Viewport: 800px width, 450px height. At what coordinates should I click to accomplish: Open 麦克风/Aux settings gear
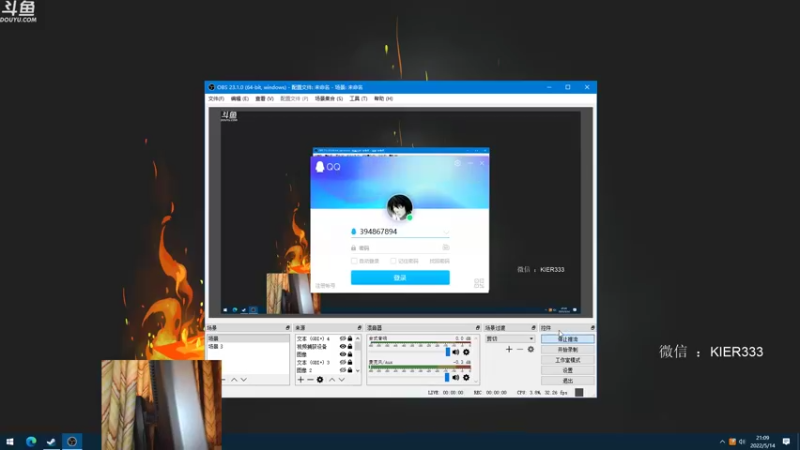(466, 378)
